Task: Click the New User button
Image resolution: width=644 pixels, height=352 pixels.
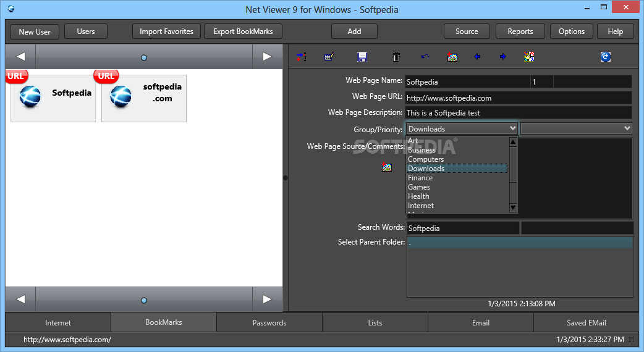Action: [35, 31]
